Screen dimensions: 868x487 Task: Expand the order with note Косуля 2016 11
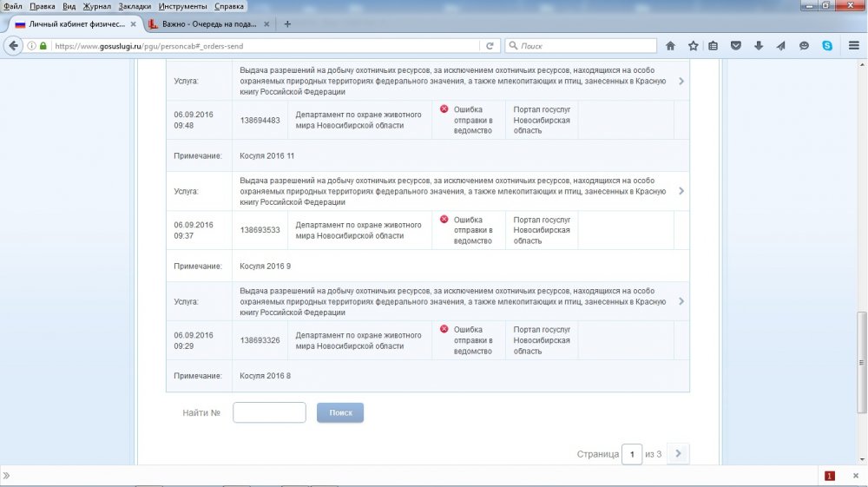coord(681,81)
